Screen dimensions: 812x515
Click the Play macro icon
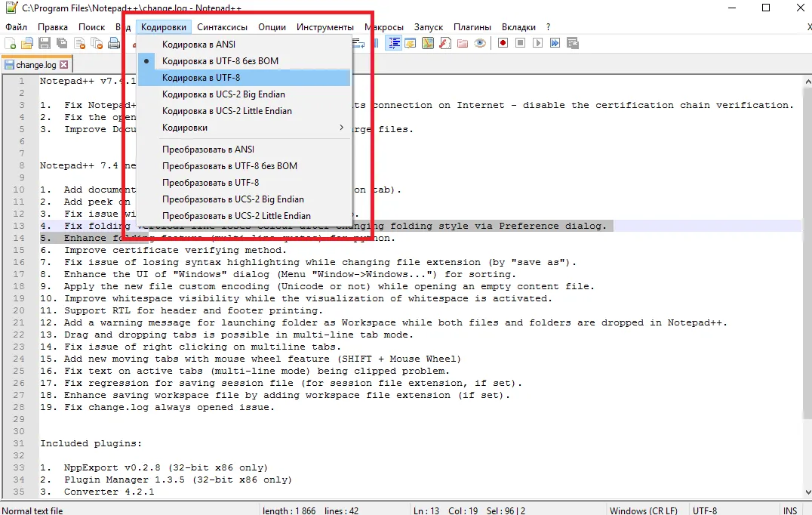[x=537, y=44]
